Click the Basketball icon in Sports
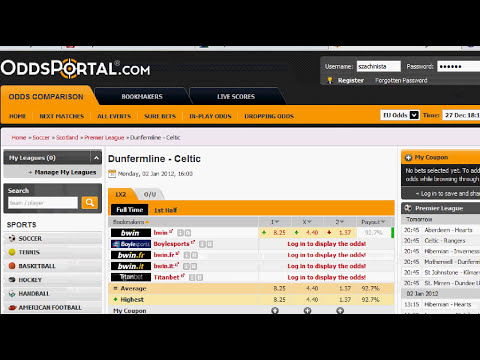This screenshot has height=360, width=480. click(12, 266)
